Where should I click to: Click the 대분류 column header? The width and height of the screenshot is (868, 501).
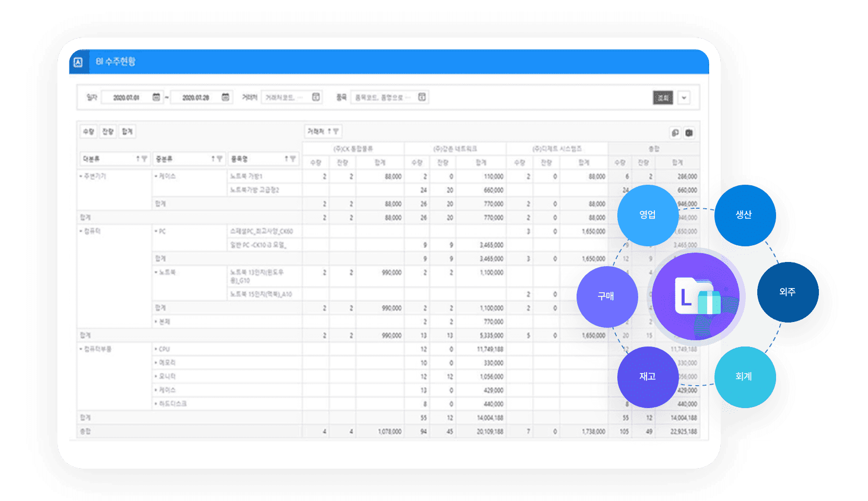pyautogui.click(x=115, y=159)
